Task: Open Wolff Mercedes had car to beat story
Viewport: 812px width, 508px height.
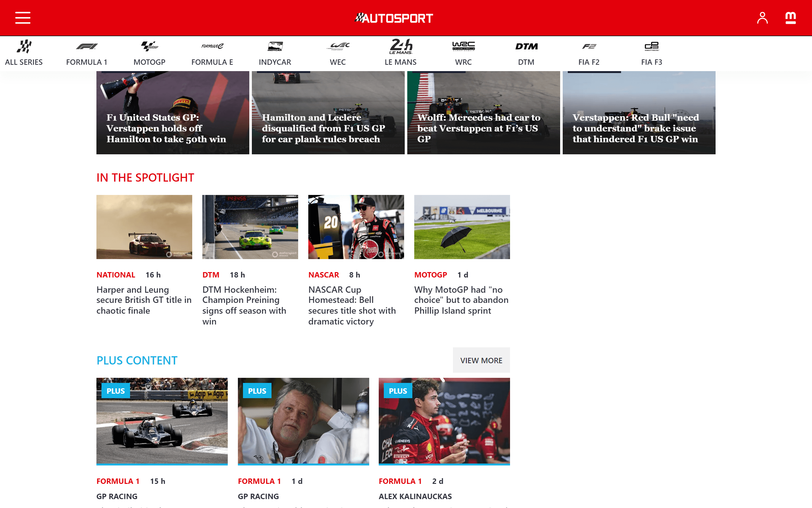Action: tap(479, 128)
